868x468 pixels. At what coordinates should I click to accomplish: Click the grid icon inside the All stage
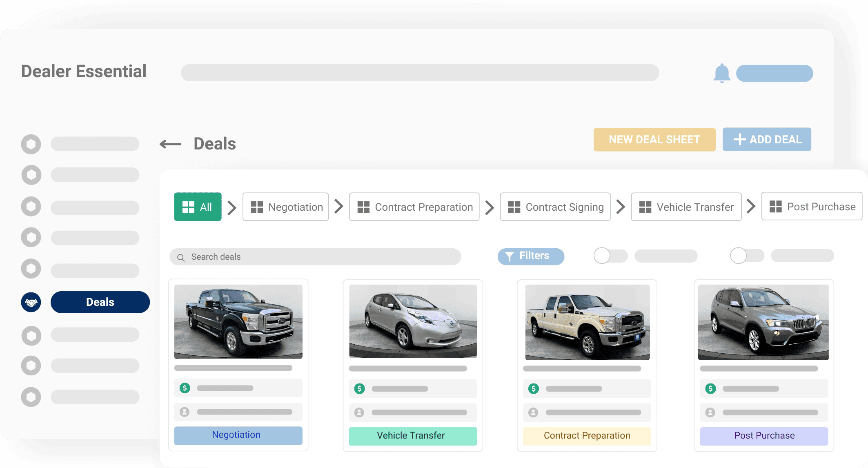tap(188, 207)
